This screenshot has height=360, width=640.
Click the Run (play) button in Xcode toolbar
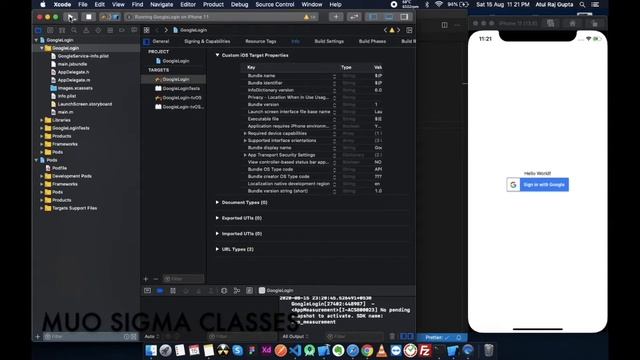[71, 17]
